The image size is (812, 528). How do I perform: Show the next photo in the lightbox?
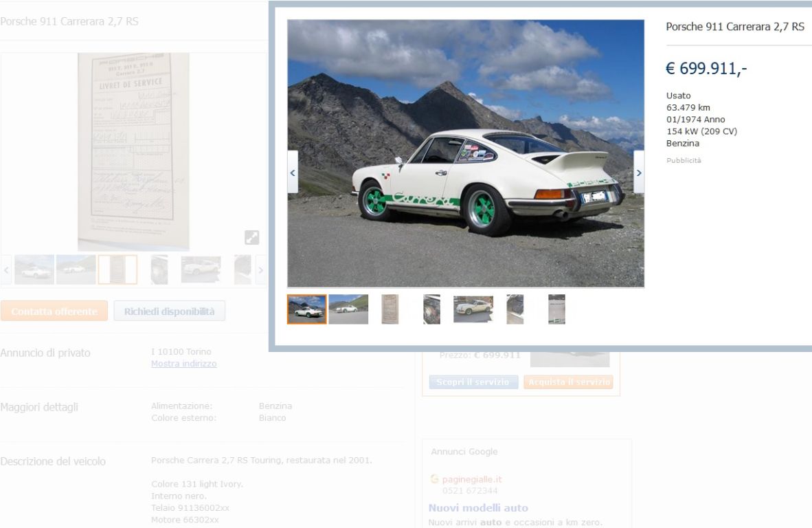pos(639,172)
